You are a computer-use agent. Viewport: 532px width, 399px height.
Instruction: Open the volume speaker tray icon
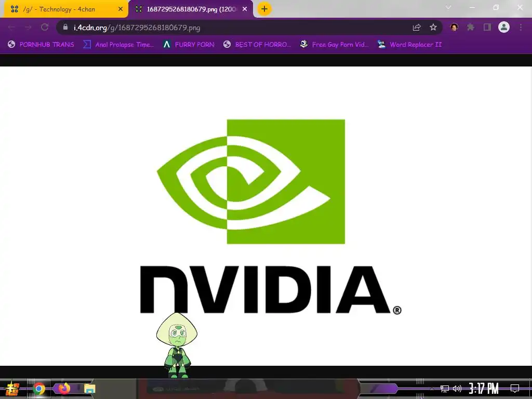[457, 389]
